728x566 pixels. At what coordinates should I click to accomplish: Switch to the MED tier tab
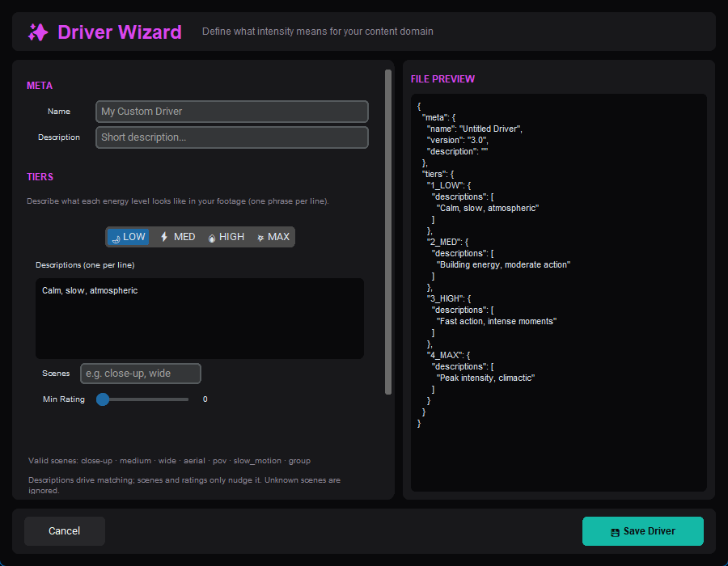pos(178,237)
